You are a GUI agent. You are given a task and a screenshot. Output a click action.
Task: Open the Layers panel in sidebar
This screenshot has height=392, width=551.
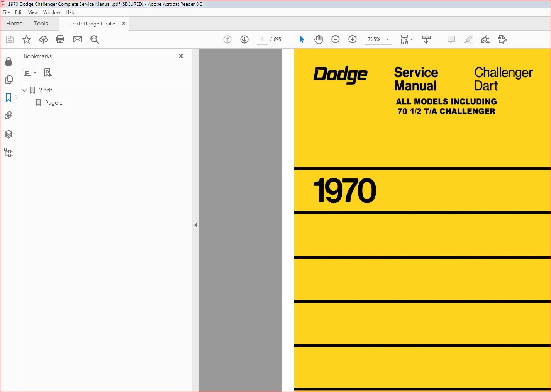pos(8,134)
